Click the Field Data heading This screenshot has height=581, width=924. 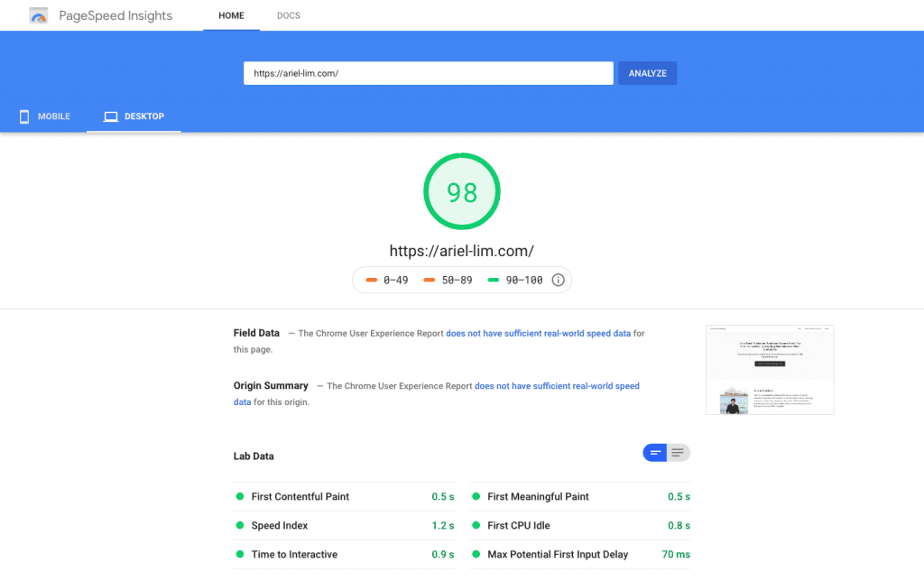pyautogui.click(x=256, y=333)
